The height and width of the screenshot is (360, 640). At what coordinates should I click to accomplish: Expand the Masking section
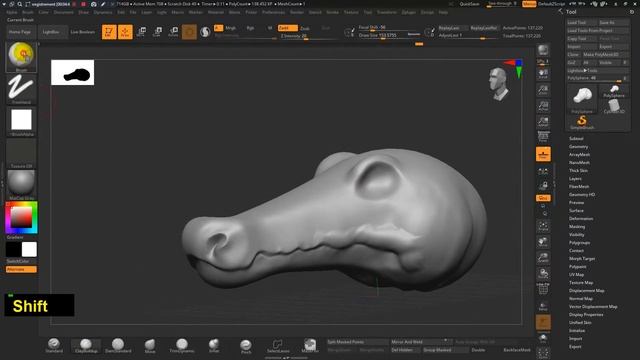577,227
